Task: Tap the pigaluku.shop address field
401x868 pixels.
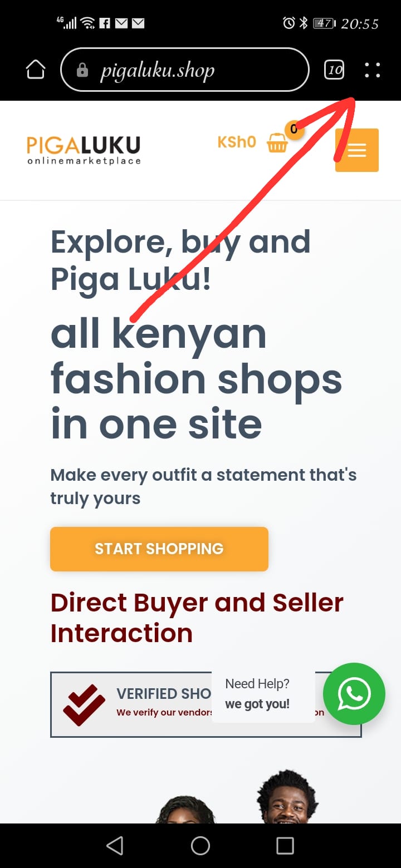Action: tap(184, 70)
